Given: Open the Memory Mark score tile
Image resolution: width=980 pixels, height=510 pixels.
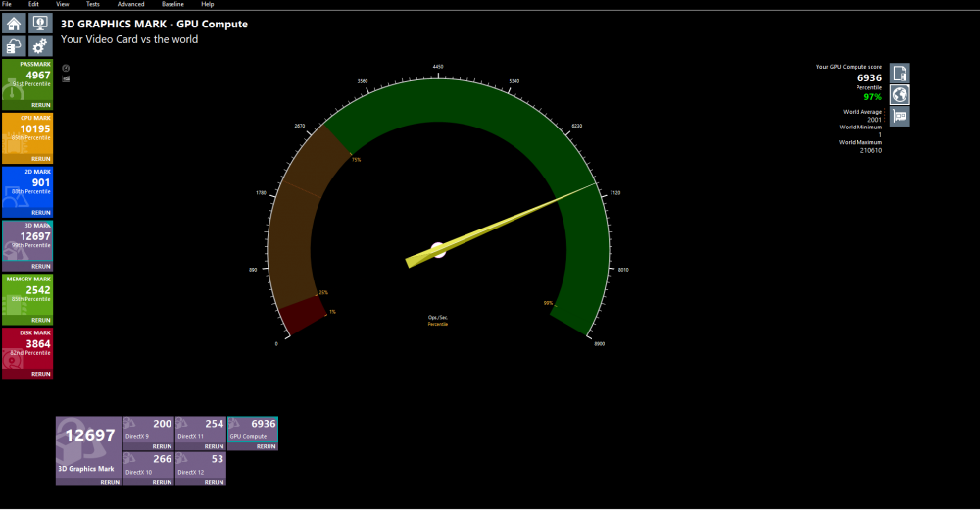Looking at the screenshot, I should tap(26, 294).
